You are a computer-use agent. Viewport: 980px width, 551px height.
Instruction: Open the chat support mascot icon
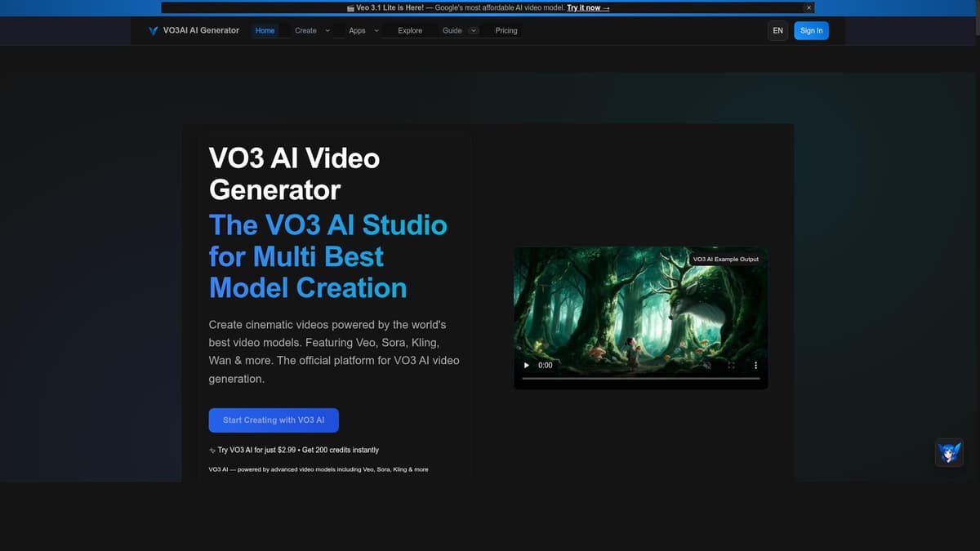(x=949, y=452)
